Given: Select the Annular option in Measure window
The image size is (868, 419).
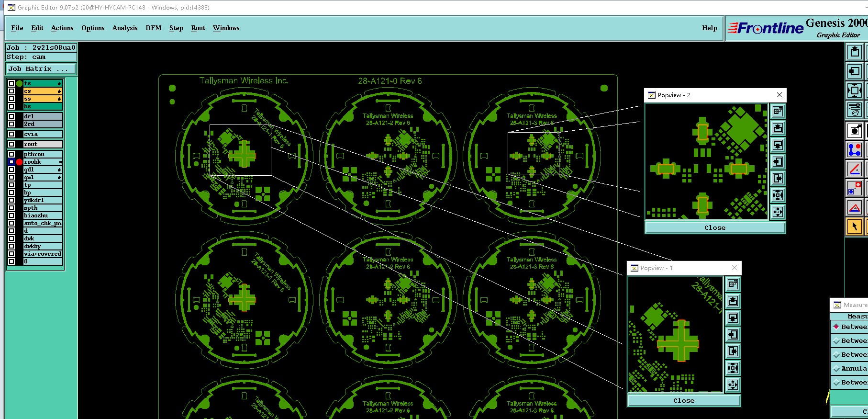Looking at the screenshot, I should [850, 369].
